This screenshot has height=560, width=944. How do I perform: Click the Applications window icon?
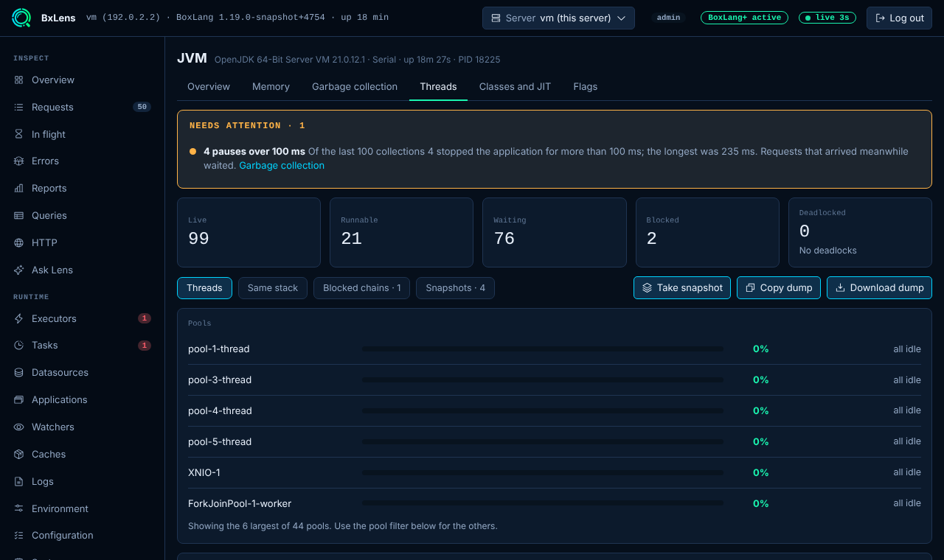19,399
